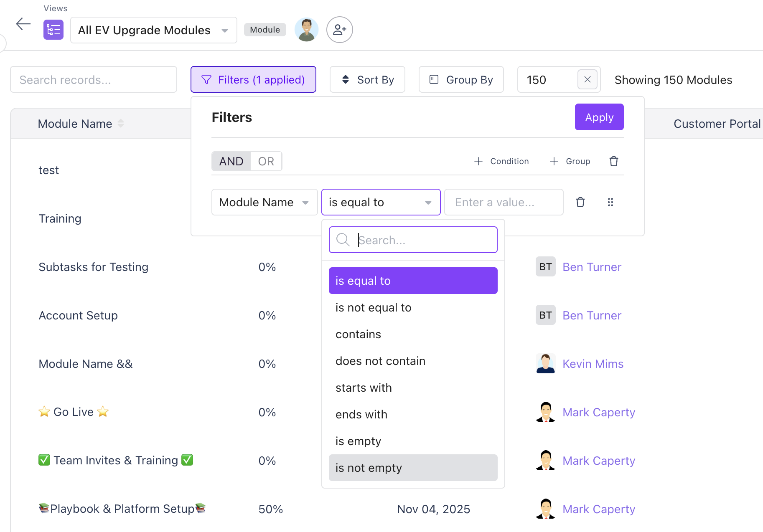Delete the filter group with trash icon
This screenshot has width=763, height=532.
[613, 161]
